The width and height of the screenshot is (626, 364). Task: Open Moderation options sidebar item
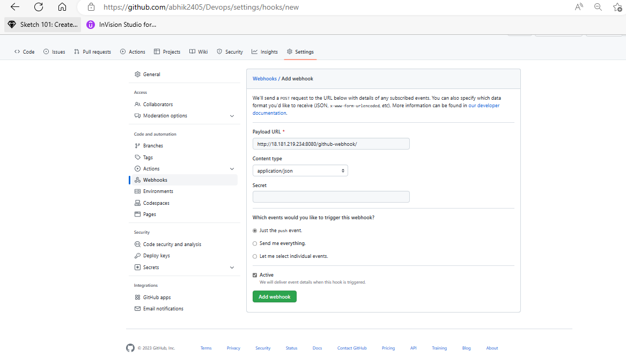pyautogui.click(x=165, y=116)
